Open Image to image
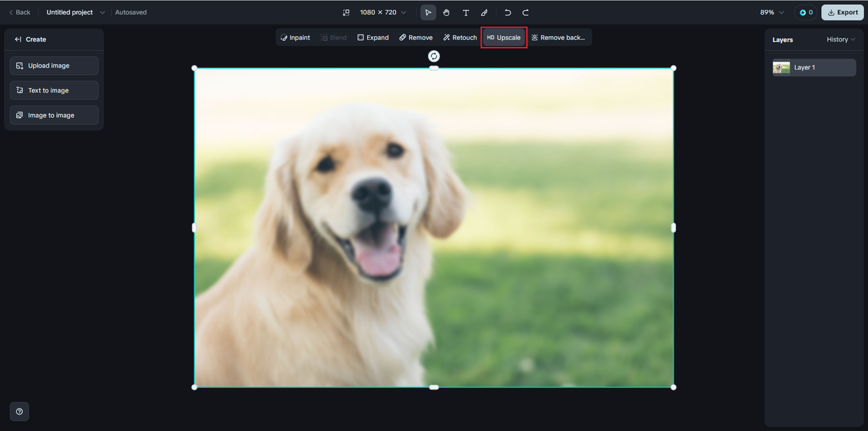 54,115
